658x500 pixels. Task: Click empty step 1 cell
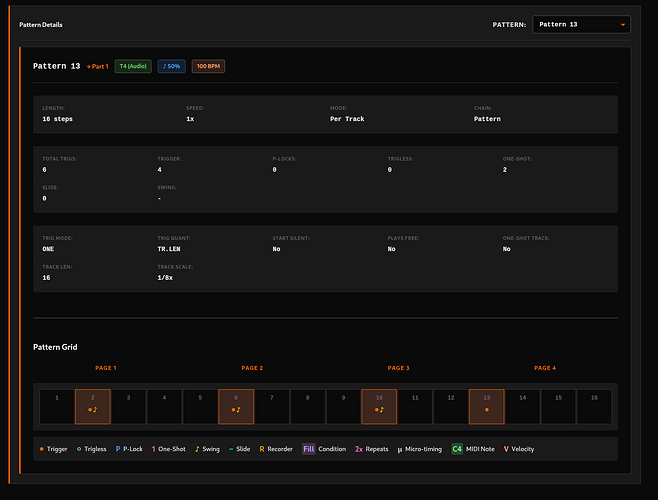[x=57, y=404]
